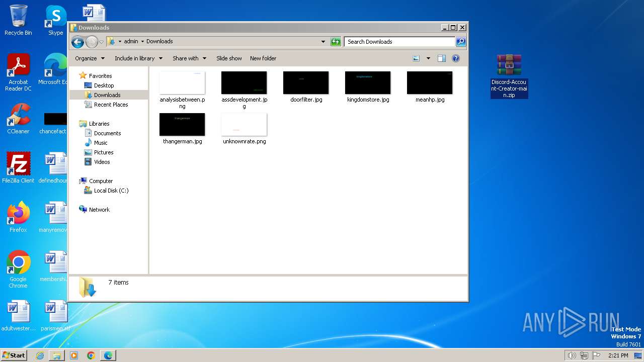Open the address bar history dropdown
The height and width of the screenshot is (362, 644).
(x=323, y=42)
